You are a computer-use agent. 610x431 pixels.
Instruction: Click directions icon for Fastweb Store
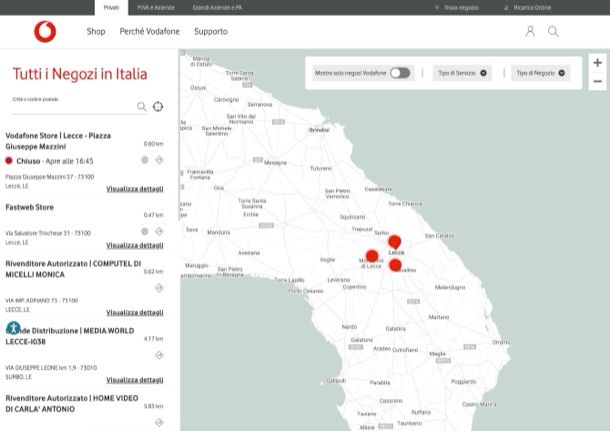point(159,231)
